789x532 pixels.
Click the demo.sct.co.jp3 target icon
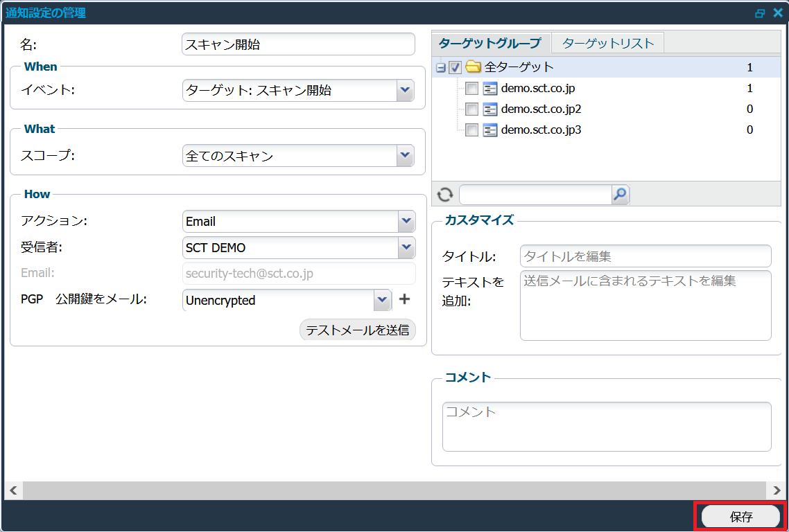[x=490, y=130]
